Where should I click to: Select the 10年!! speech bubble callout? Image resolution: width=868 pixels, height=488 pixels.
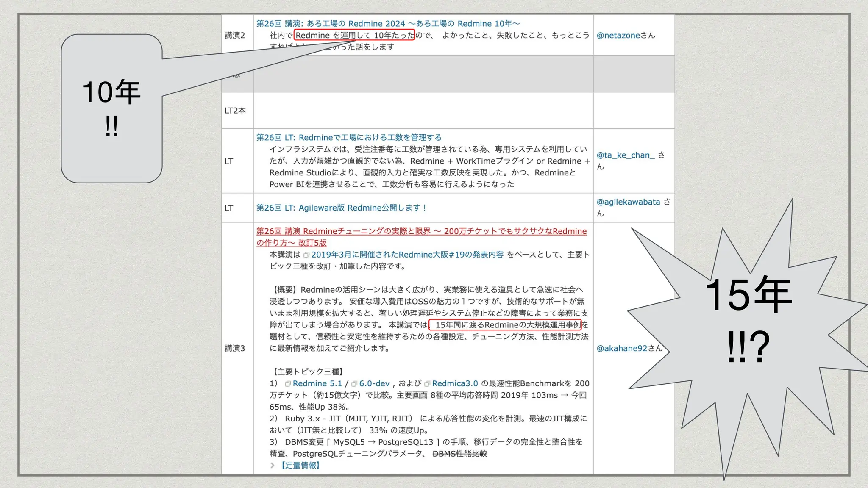tap(111, 108)
